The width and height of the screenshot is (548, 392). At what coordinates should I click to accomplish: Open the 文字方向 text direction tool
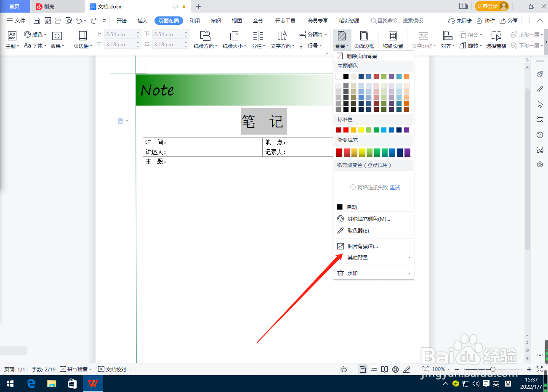pyautogui.click(x=282, y=40)
